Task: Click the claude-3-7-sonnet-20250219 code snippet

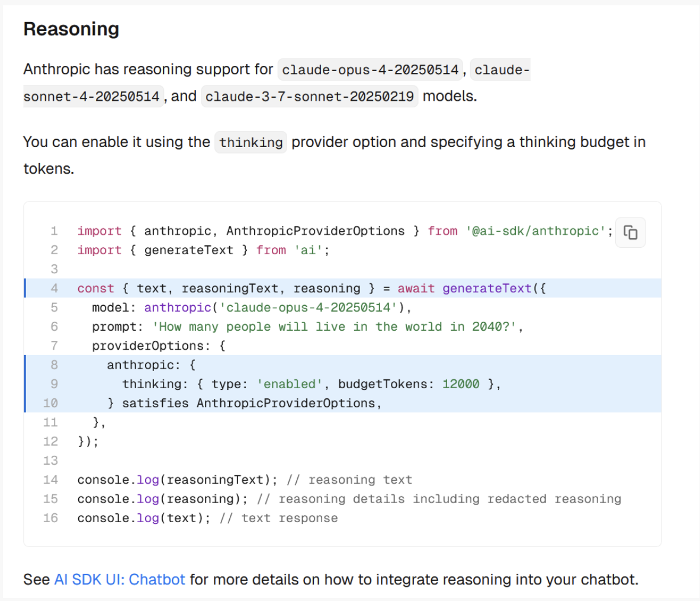Action: pyautogui.click(x=309, y=96)
